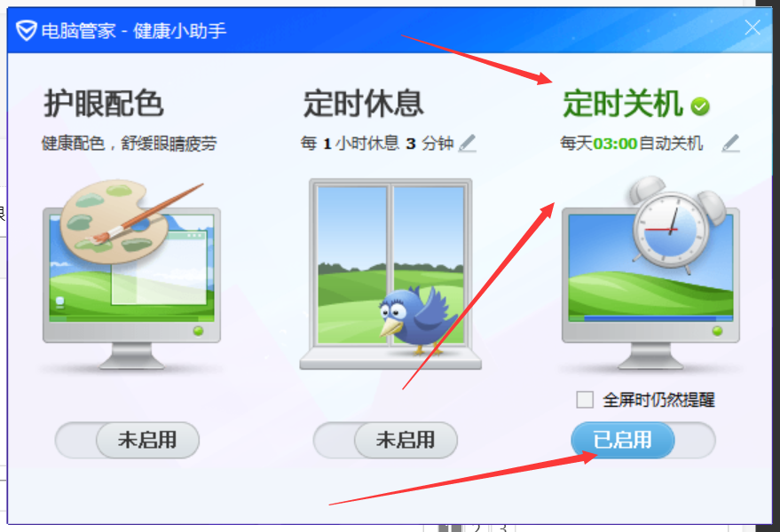Click the 健康配色，舒缓眼睛疲劳 description

129,144
